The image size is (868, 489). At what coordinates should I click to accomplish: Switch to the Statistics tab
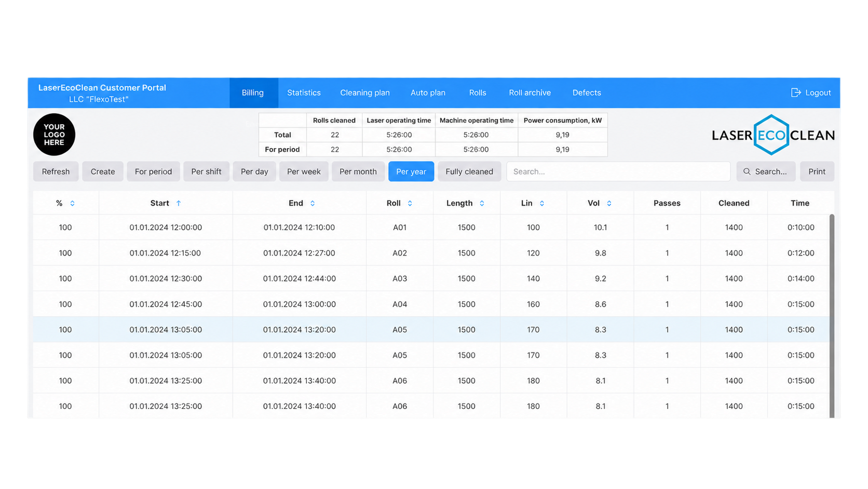point(304,93)
